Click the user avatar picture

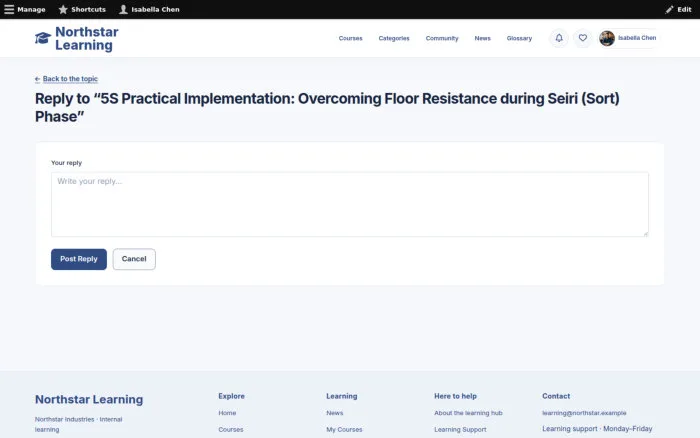(607, 38)
